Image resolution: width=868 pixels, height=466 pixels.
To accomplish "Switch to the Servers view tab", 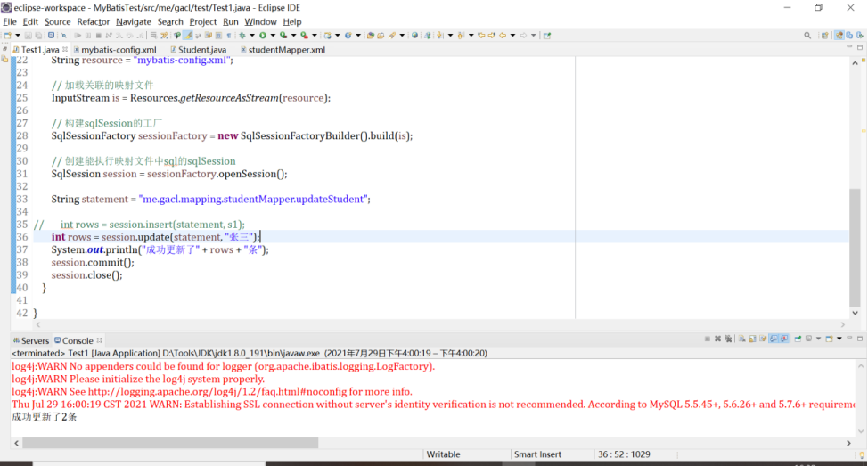I will (x=31, y=340).
